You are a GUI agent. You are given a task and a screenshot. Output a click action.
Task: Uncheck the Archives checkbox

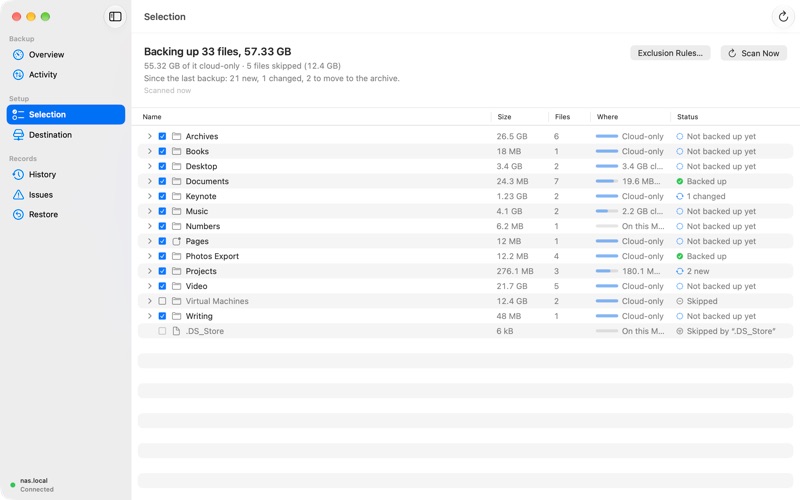pos(162,136)
